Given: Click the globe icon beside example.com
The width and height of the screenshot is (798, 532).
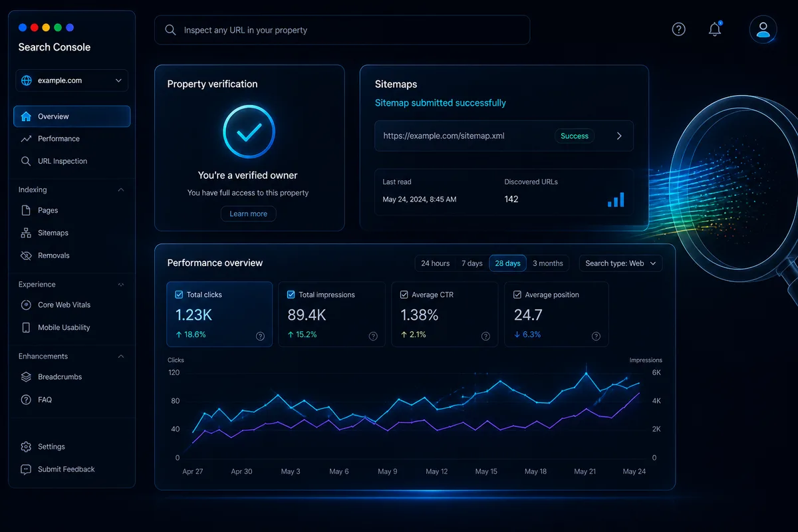Looking at the screenshot, I should pyautogui.click(x=27, y=80).
